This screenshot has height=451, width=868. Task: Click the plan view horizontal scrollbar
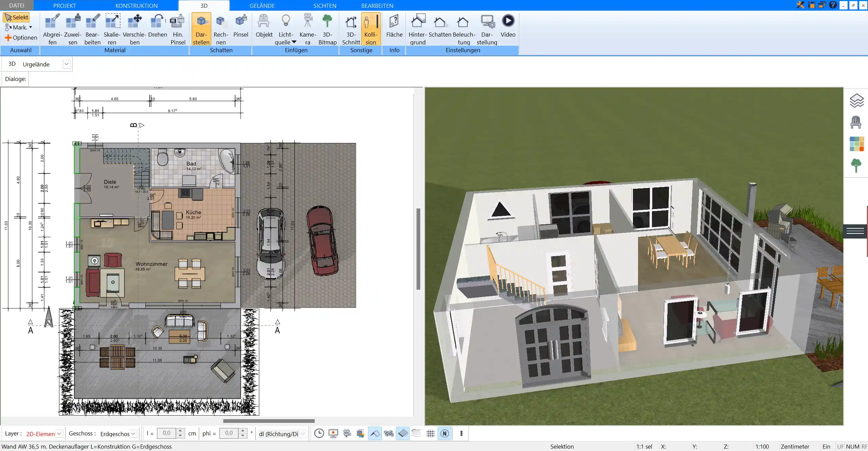click(x=269, y=421)
